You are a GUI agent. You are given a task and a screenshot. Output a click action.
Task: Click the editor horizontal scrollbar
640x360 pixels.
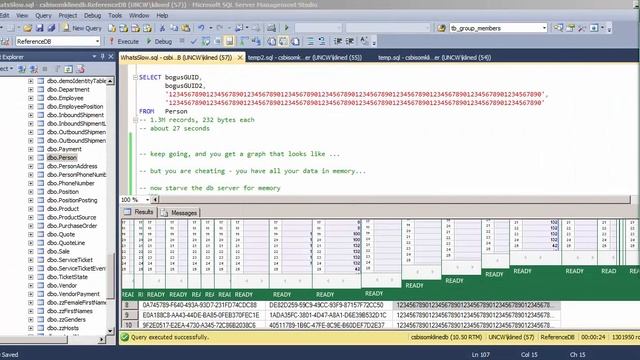(x=394, y=200)
